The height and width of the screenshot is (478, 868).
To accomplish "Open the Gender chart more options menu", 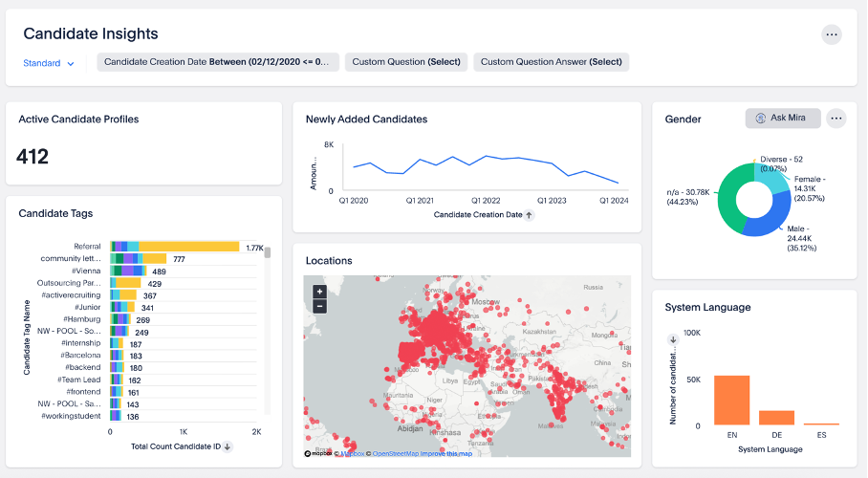I will tap(836, 119).
